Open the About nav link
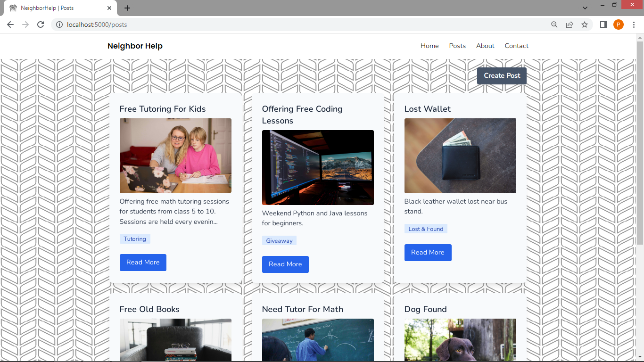Screen dimensions: 644x362 pyautogui.click(x=485, y=46)
